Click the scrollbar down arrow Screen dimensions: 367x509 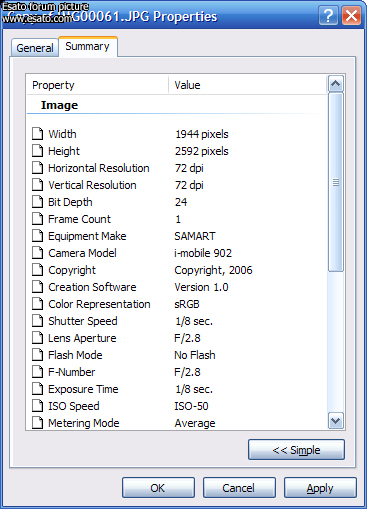pyautogui.click(x=336, y=420)
